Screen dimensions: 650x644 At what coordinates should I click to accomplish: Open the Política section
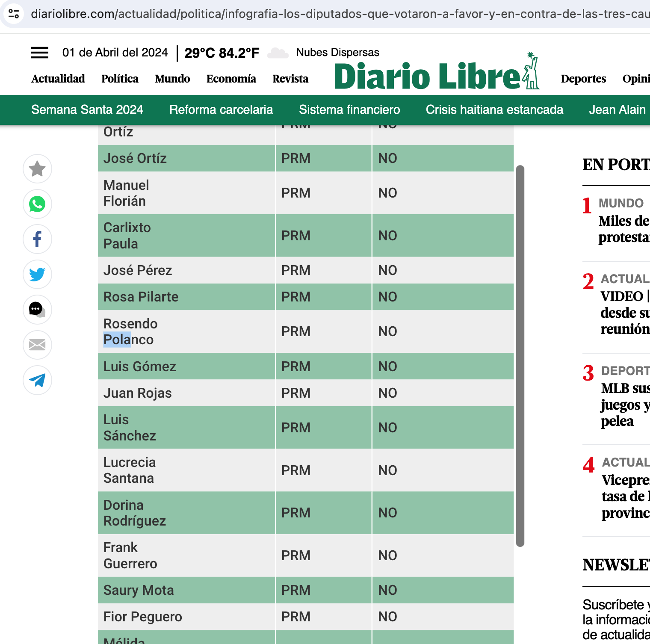[x=120, y=79]
